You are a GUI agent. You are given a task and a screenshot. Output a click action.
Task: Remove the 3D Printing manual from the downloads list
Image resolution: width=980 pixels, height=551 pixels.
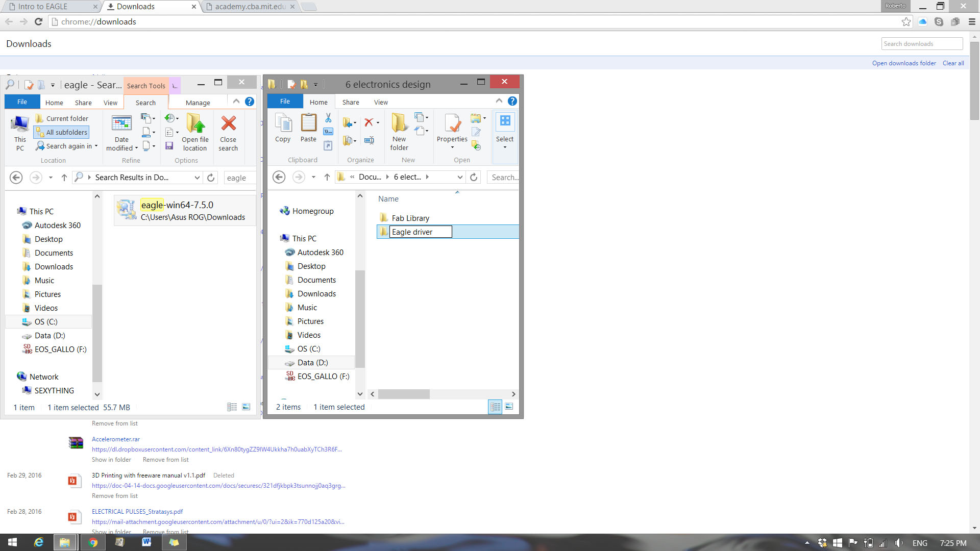[x=115, y=496]
